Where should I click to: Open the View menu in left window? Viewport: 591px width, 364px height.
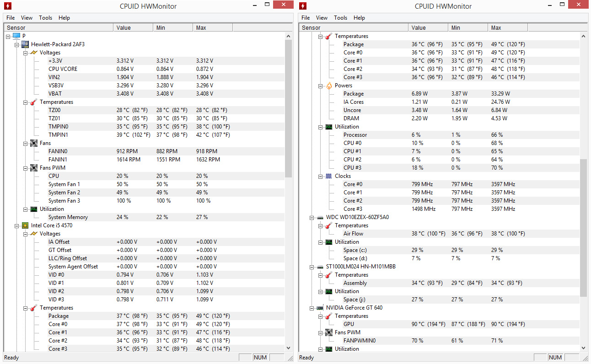(x=27, y=18)
